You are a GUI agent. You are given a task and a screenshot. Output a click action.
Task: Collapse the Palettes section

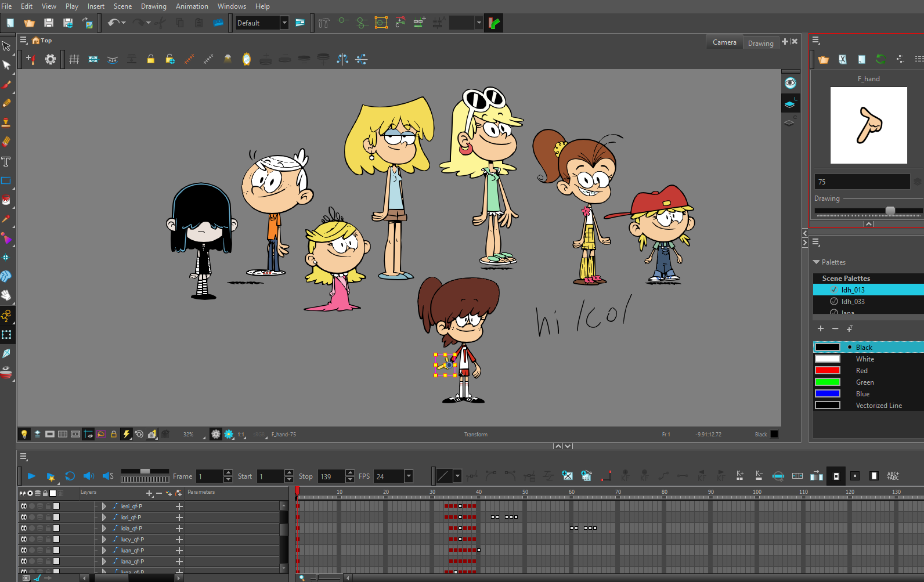817,262
